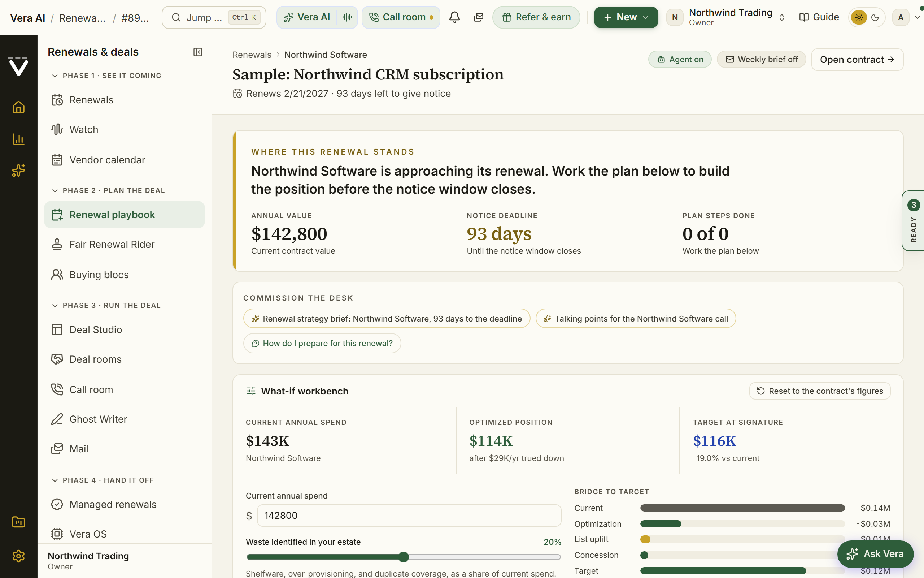
Task: Open Vera OS in the sidebar
Action: (125, 534)
